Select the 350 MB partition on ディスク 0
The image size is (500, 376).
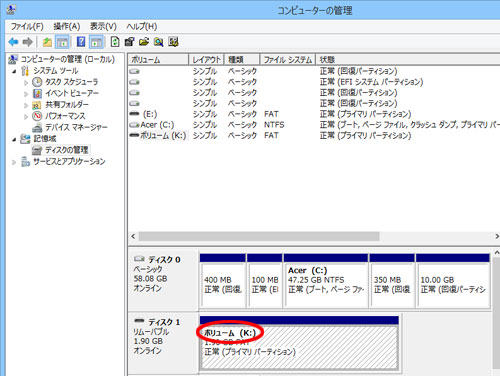pyautogui.click(x=392, y=281)
